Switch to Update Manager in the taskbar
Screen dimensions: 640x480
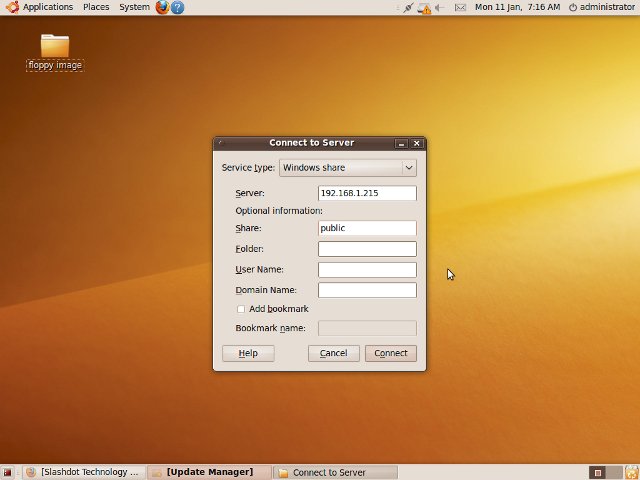click(x=209, y=472)
